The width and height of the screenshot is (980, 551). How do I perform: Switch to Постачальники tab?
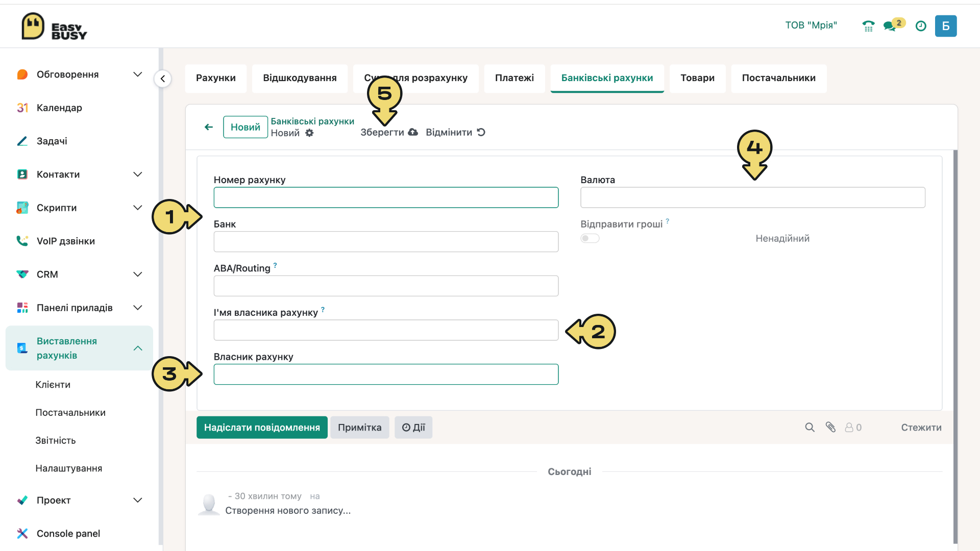(x=779, y=79)
